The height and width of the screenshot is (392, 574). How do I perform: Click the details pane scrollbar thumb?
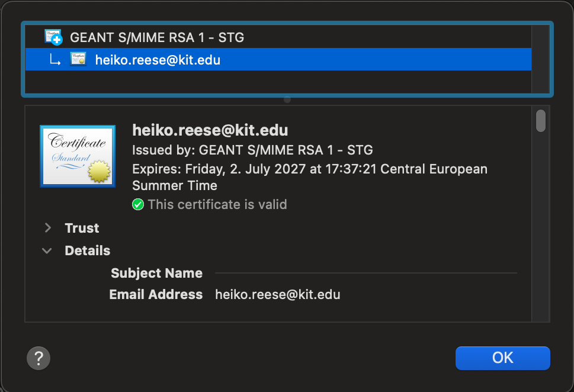(541, 120)
